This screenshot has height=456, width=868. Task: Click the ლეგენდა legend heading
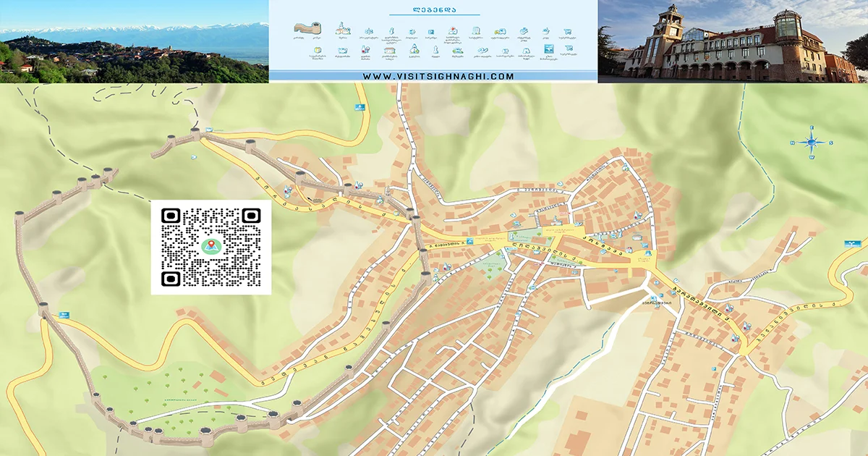pos(433,10)
